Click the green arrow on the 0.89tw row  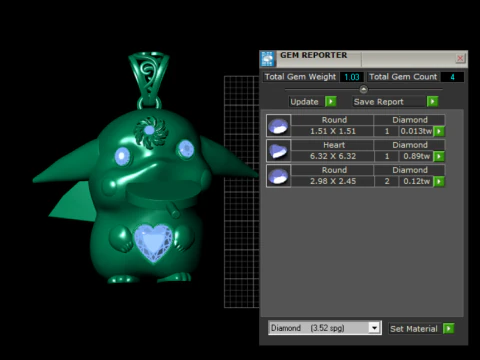click(439, 156)
